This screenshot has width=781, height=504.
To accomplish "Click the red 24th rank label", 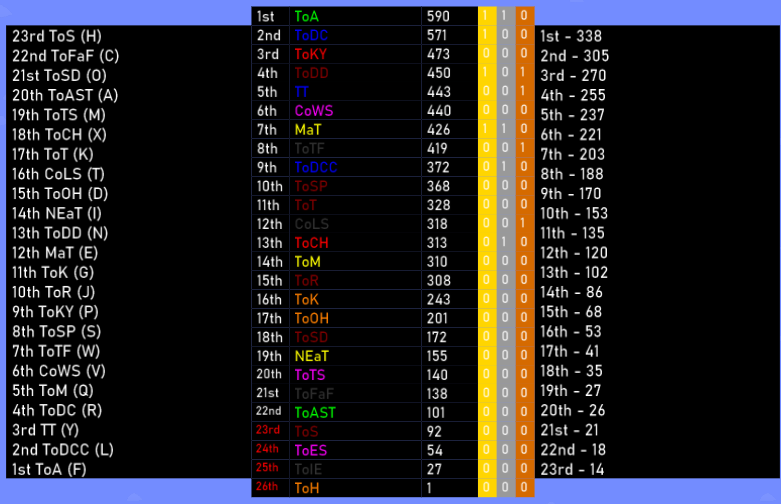I will (x=267, y=449).
